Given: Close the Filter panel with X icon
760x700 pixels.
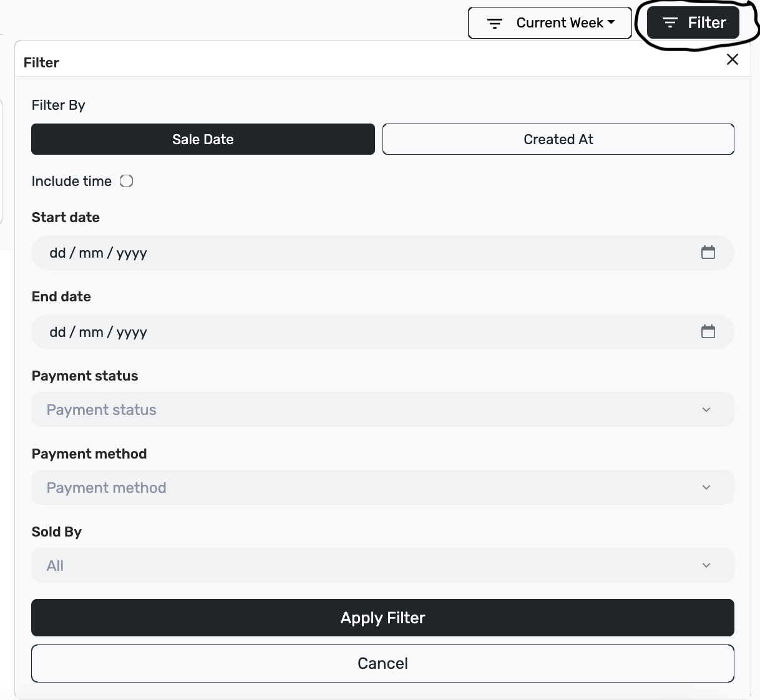Looking at the screenshot, I should 733,59.
